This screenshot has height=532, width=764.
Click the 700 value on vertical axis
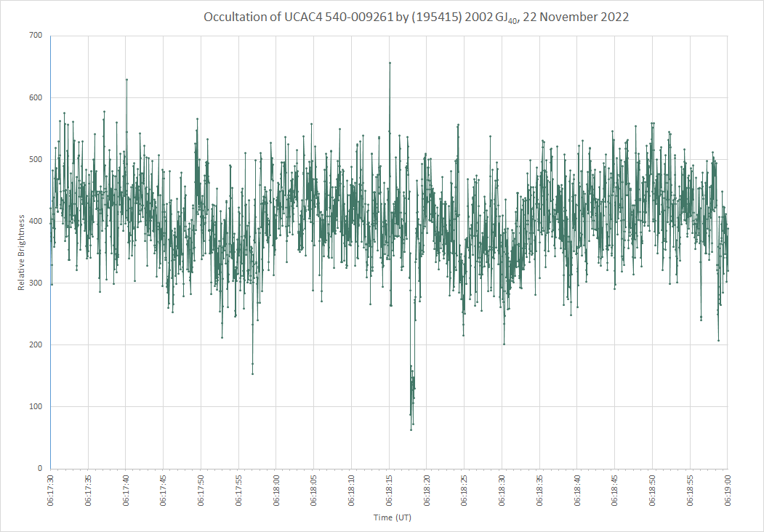36,36
